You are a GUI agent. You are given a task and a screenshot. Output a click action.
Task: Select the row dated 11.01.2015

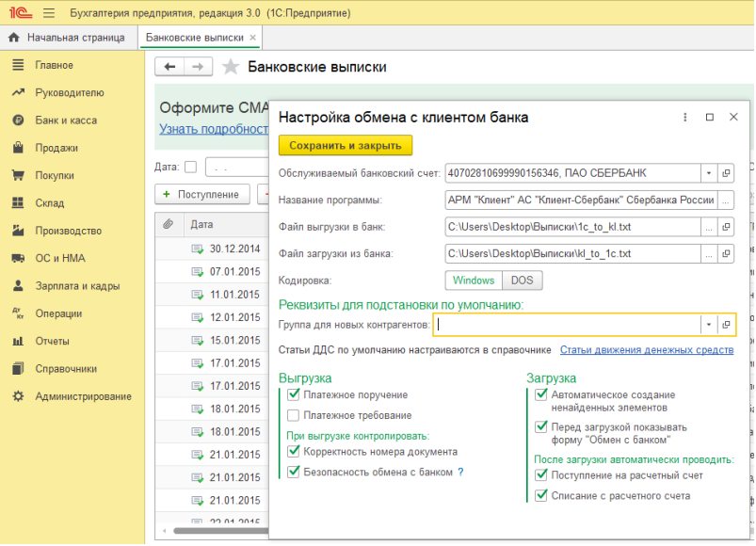[212, 295]
